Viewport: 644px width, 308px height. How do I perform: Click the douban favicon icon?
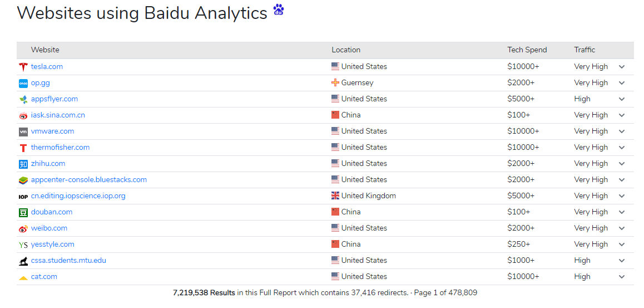[x=23, y=212]
